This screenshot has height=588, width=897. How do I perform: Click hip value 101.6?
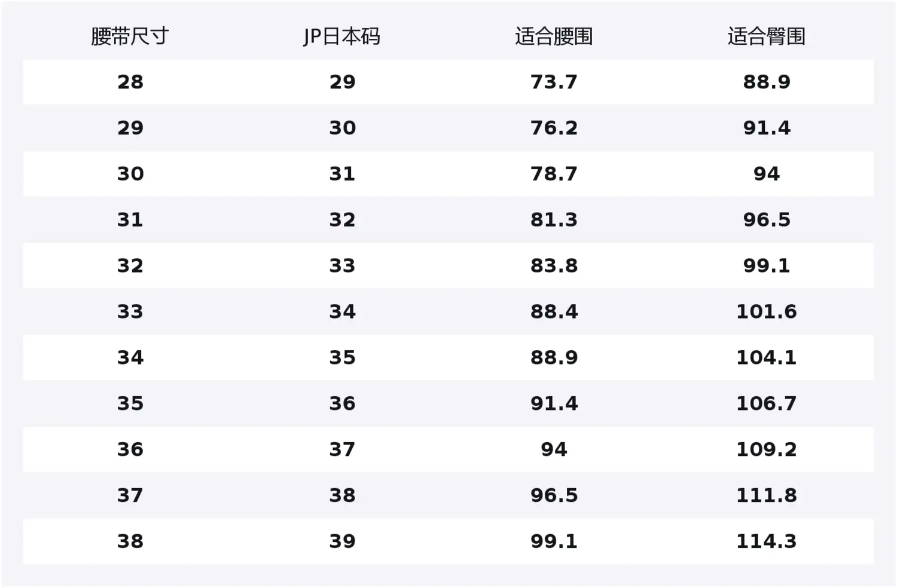[x=766, y=312]
